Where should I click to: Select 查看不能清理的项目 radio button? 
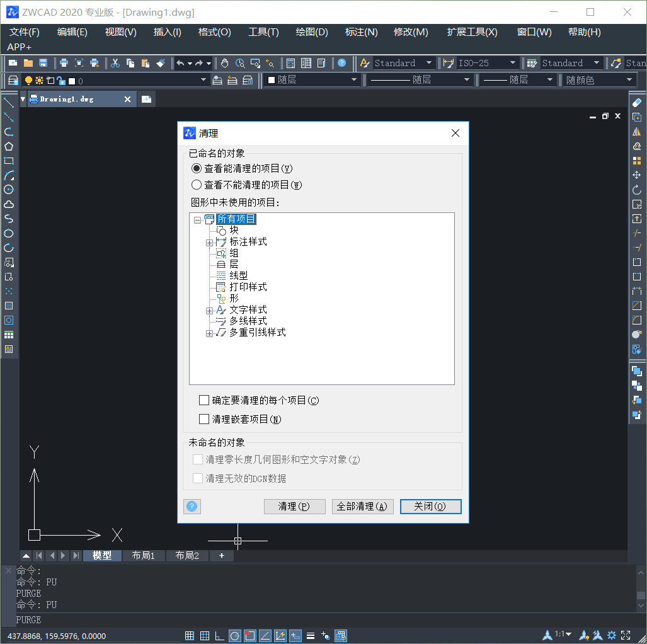point(197,185)
